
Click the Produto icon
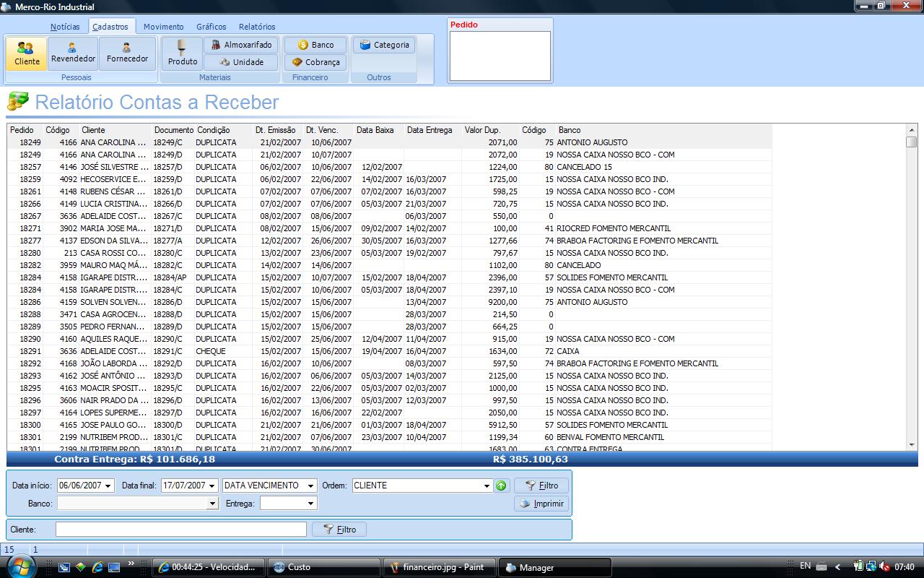coord(182,53)
